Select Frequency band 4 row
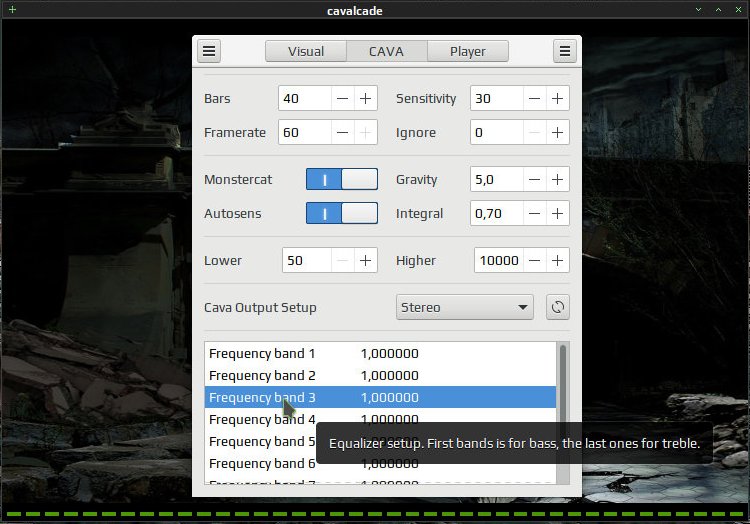This screenshot has height=524, width=750. pyautogui.click(x=380, y=420)
